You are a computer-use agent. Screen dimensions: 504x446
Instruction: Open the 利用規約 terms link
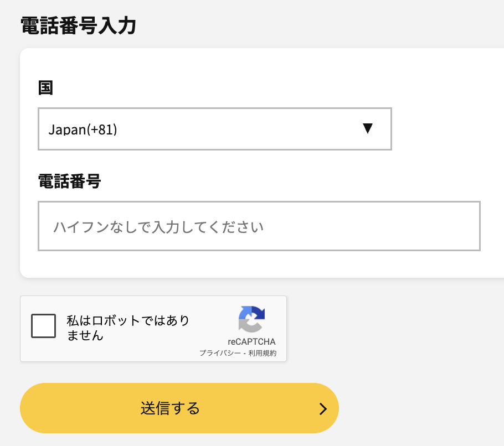pyautogui.click(x=263, y=353)
